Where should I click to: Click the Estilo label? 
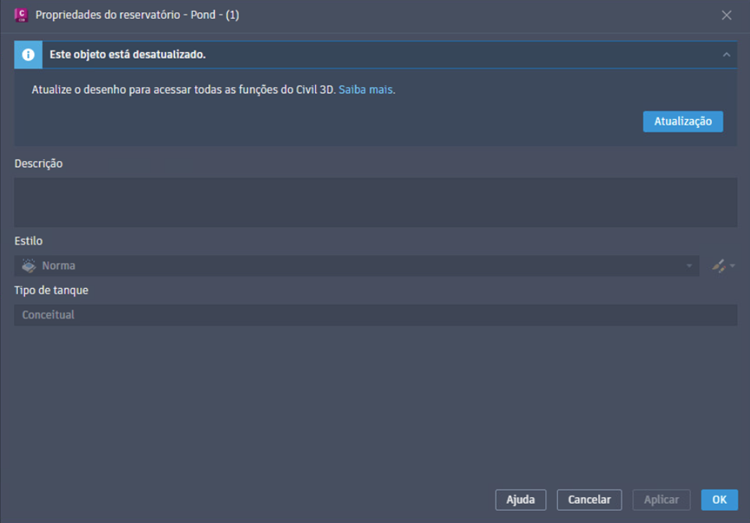click(28, 241)
